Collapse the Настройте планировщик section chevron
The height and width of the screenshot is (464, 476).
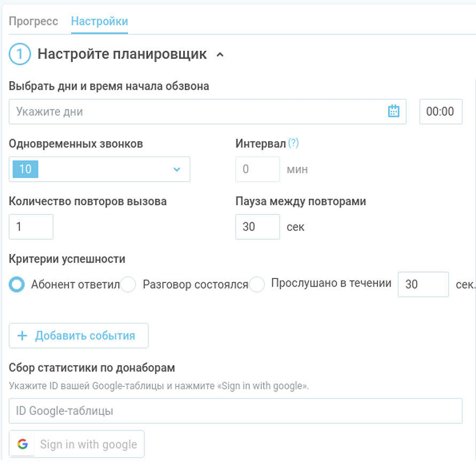pyautogui.click(x=220, y=55)
